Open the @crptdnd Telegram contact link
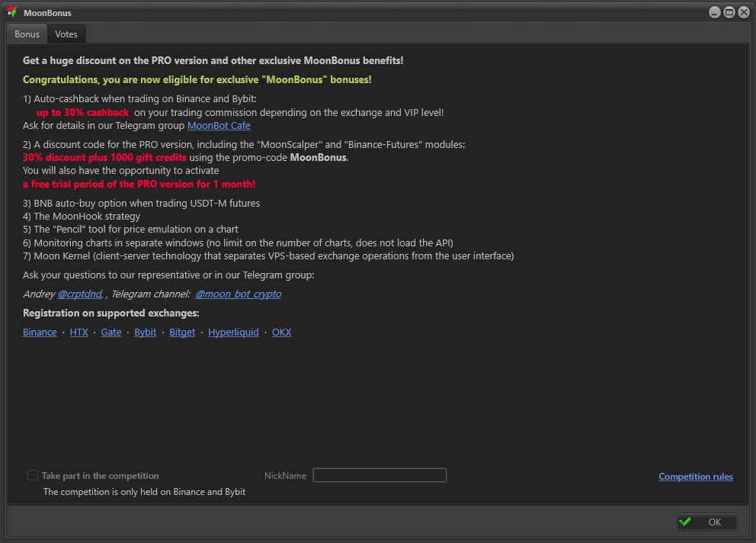 (80, 294)
